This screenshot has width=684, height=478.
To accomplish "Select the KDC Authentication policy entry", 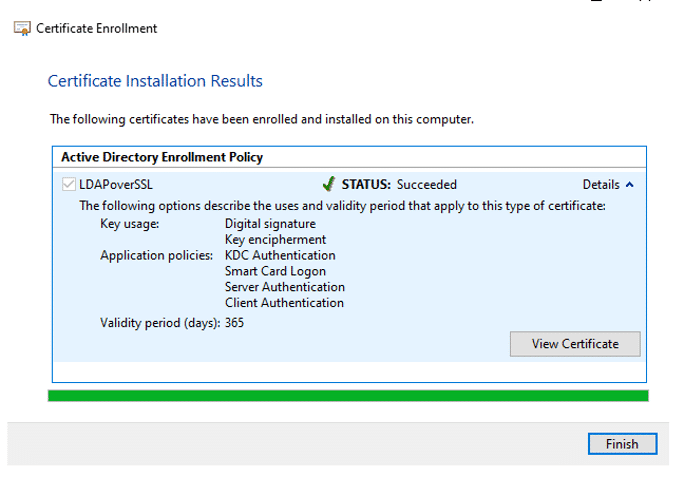I will pyautogui.click(x=280, y=256).
